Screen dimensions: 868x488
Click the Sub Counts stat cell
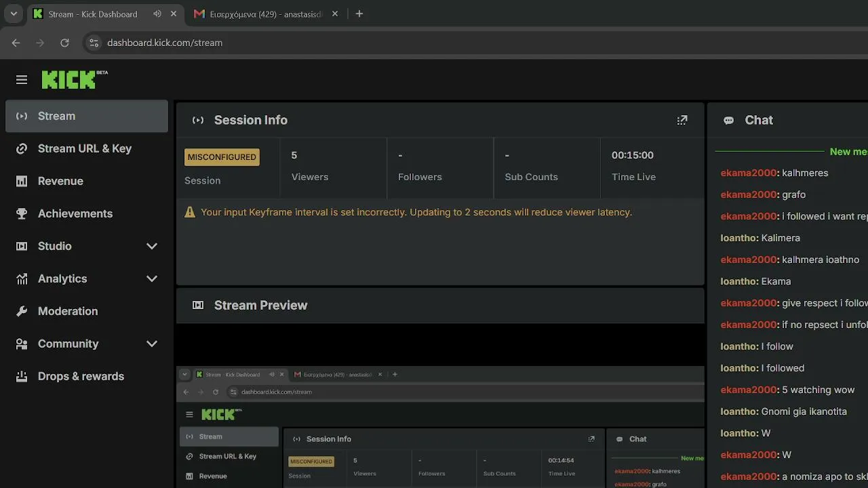tap(547, 167)
